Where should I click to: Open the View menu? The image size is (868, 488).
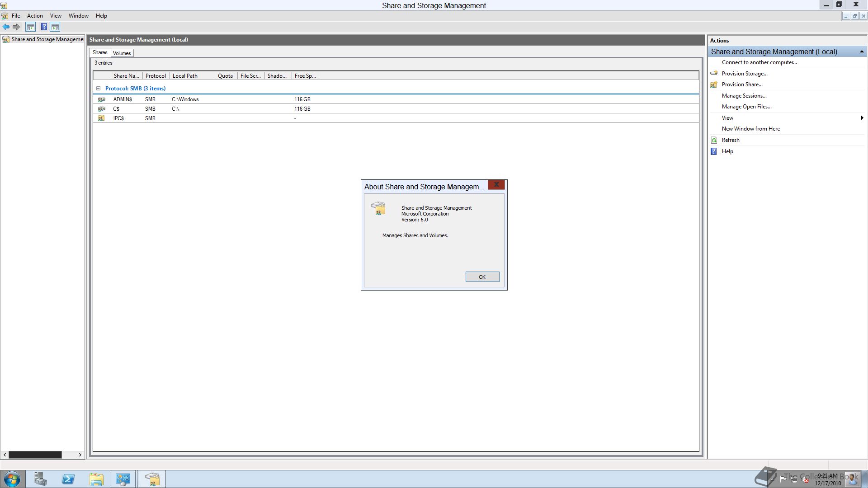(56, 16)
